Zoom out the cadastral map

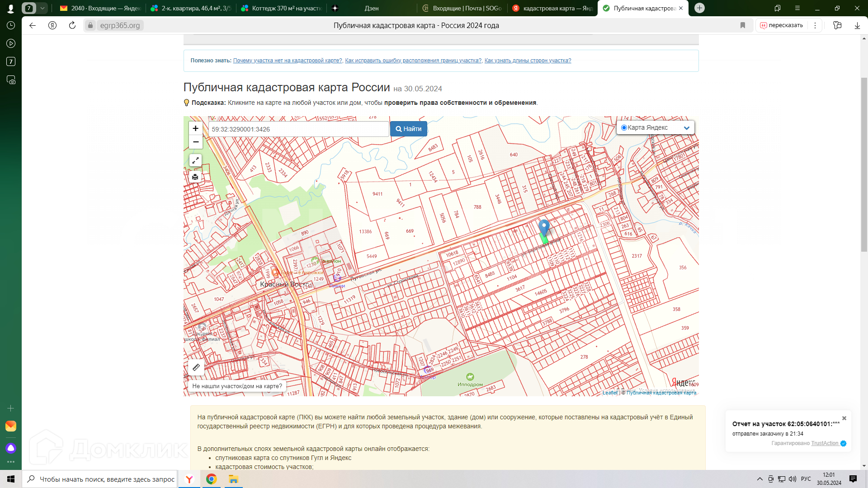coord(195,142)
